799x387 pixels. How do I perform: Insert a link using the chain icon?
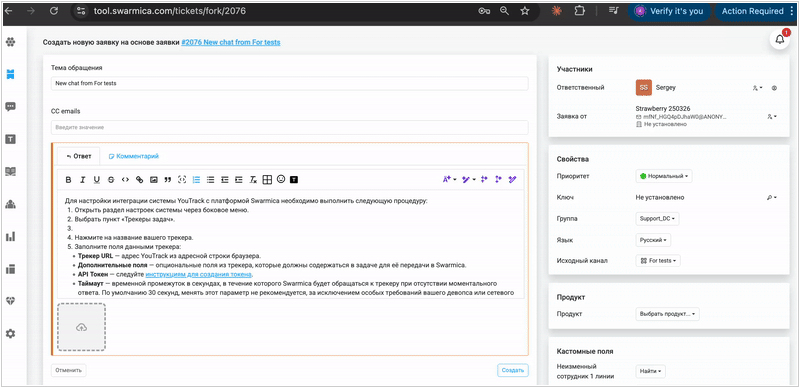pyautogui.click(x=139, y=179)
